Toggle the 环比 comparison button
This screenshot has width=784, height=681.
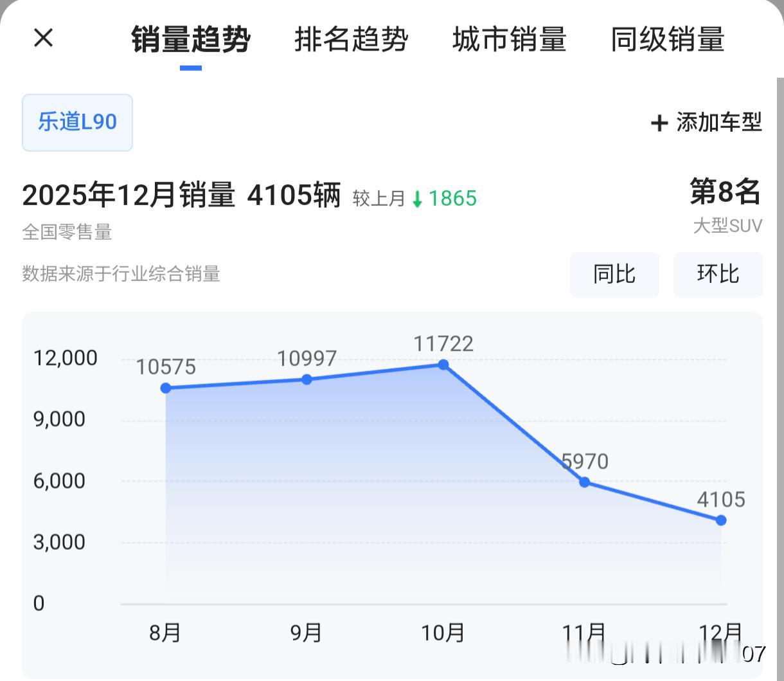pyautogui.click(x=718, y=274)
